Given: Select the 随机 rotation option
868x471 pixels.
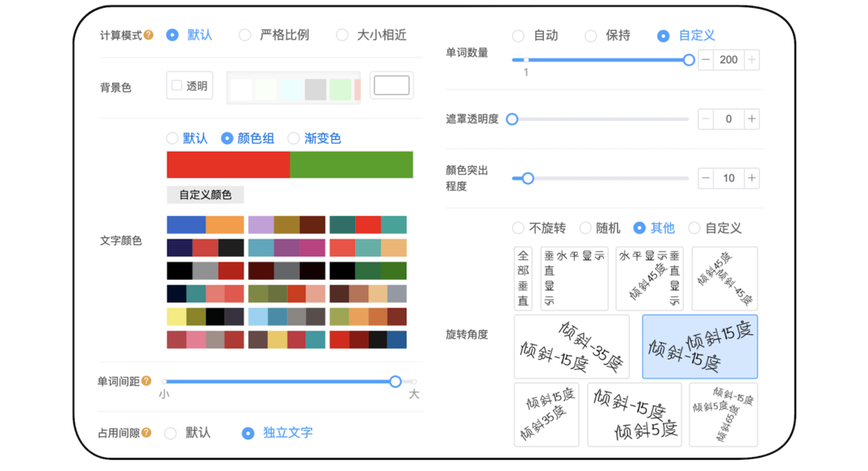Looking at the screenshot, I should [x=585, y=228].
